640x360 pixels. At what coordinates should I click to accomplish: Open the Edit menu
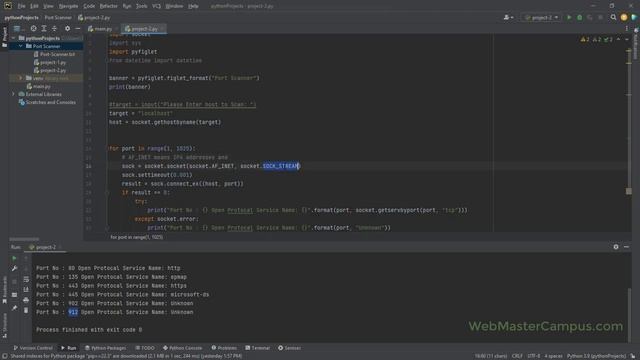(x=34, y=6)
